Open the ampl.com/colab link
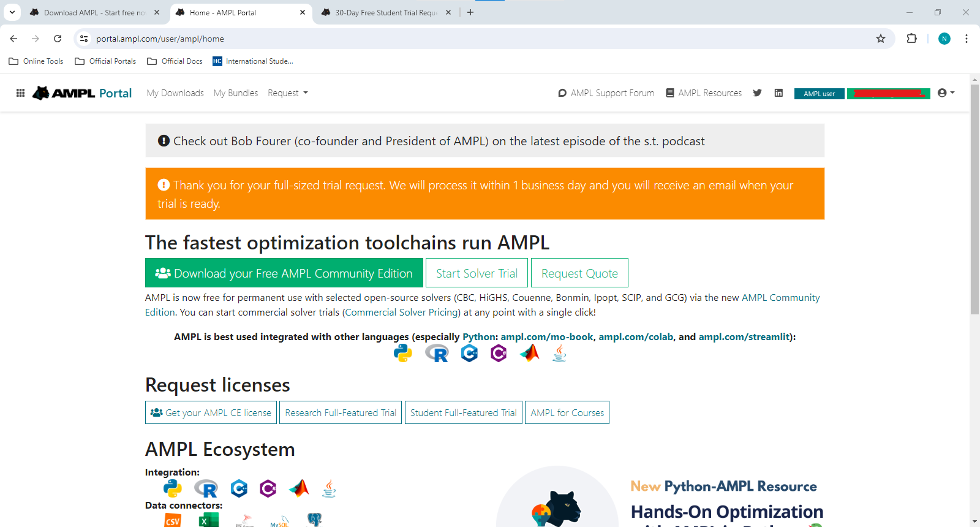Image resolution: width=980 pixels, height=527 pixels. coord(636,337)
